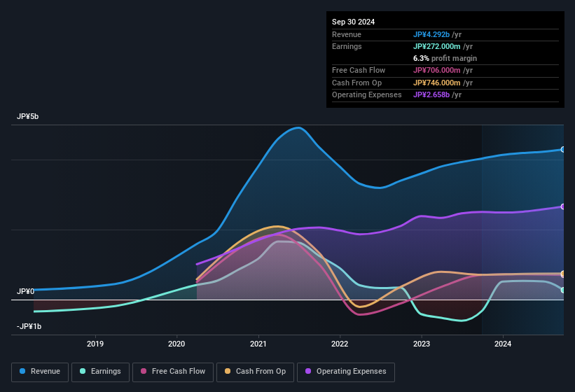
Task: Click the 2023 x-axis label
Action: (422, 344)
